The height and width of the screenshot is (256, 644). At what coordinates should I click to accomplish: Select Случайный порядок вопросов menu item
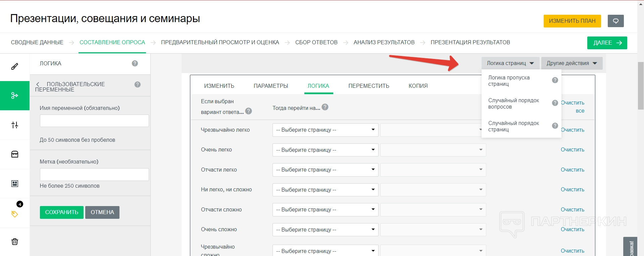513,104
